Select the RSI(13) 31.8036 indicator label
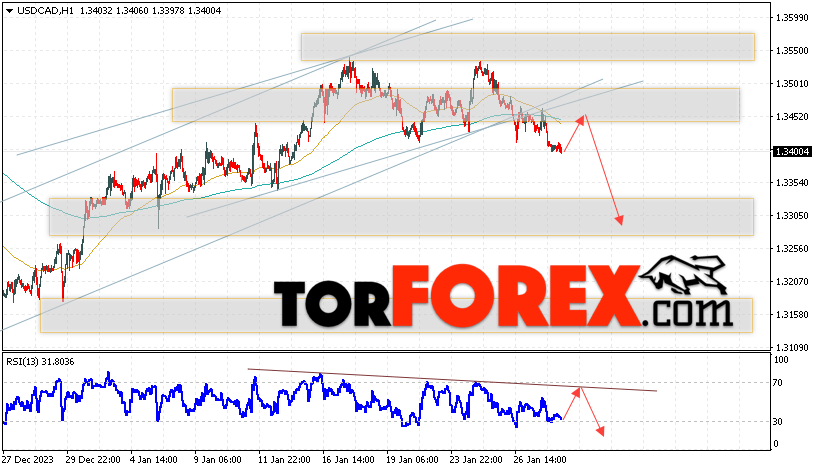The height and width of the screenshot is (471, 816). click(x=40, y=362)
